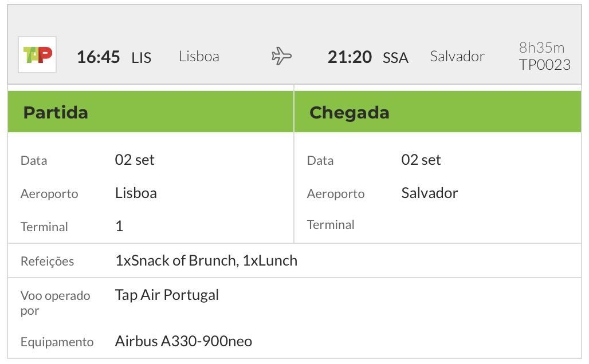Click the flight number TP0023
Screen dimensions: 589x364
coord(545,65)
